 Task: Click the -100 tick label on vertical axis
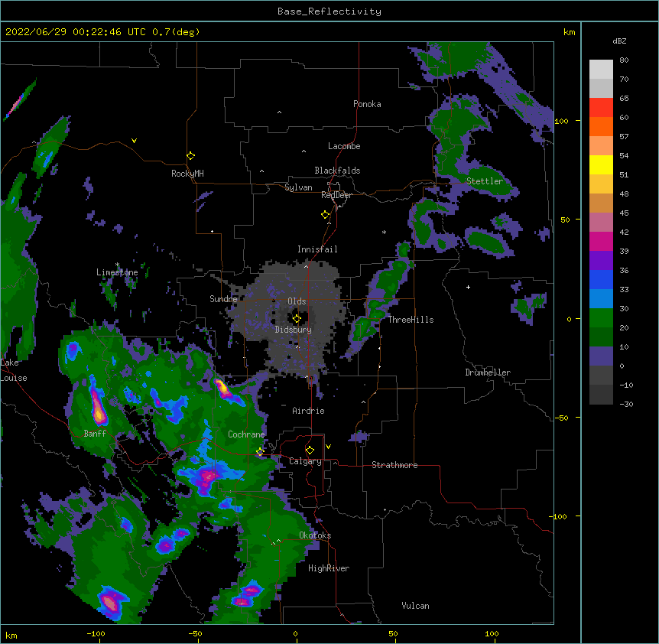[559, 516]
